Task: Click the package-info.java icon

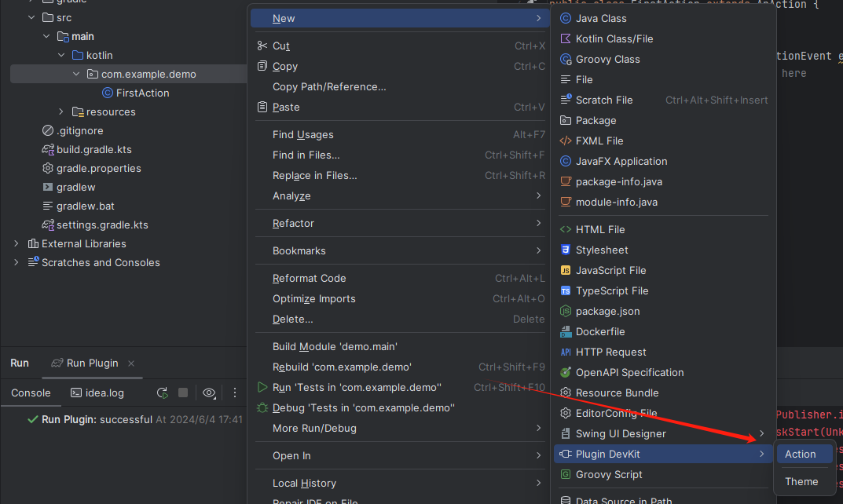Action: click(x=565, y=181)
